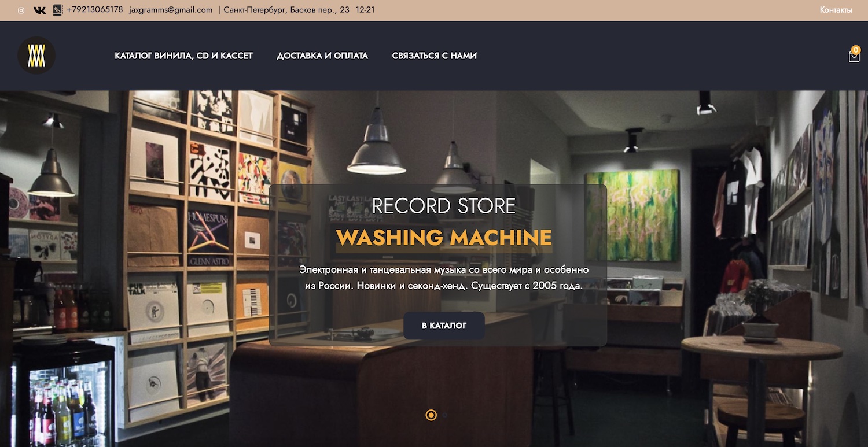This screenshot has height=447, width=868.
Task: Email jaxgramms@gmail.com link
Action: point(171,10)
